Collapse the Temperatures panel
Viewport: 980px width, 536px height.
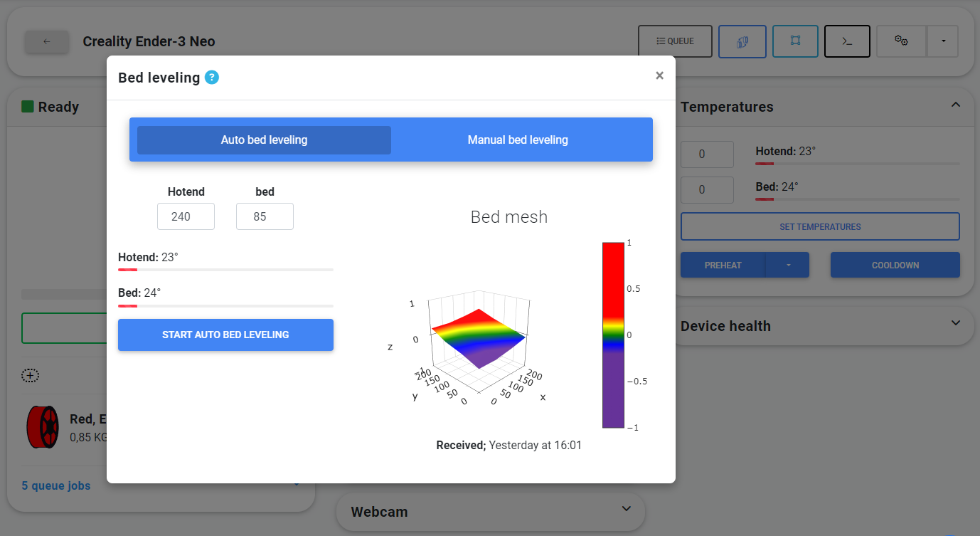pyautogui.click(x=956, y=105)
